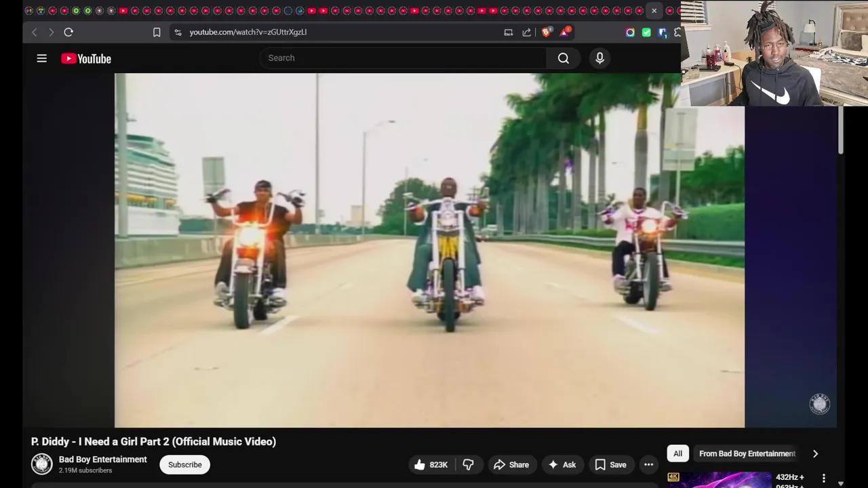Image resolution: width=868 pixels, height=488 pixels.
Task: Click the YouTube search field
Action: [403, 58]
